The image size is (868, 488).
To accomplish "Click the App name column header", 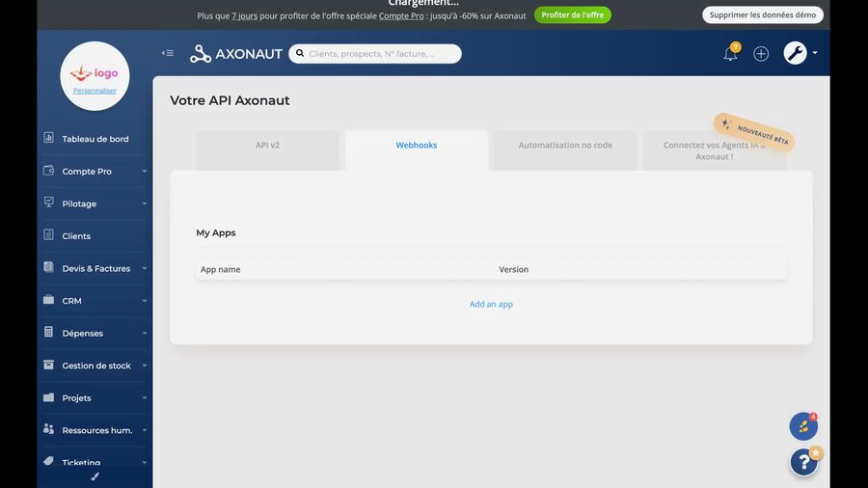I will (x=220, y=269).
